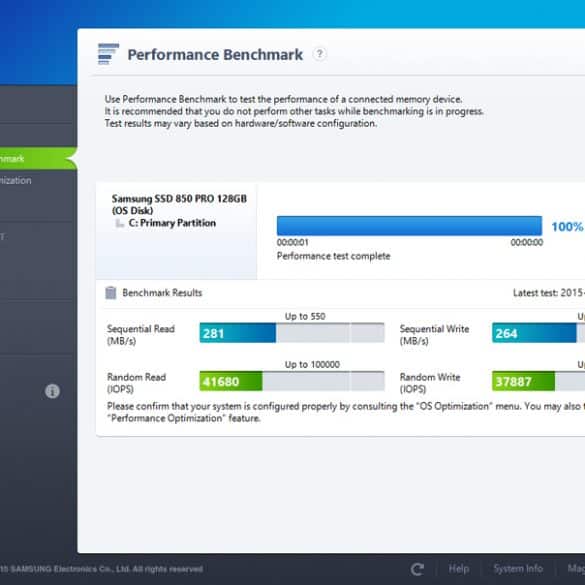This screenshot has width=585, height=585.
Task: Click the Up to 550 label
Action: [305, 316]
